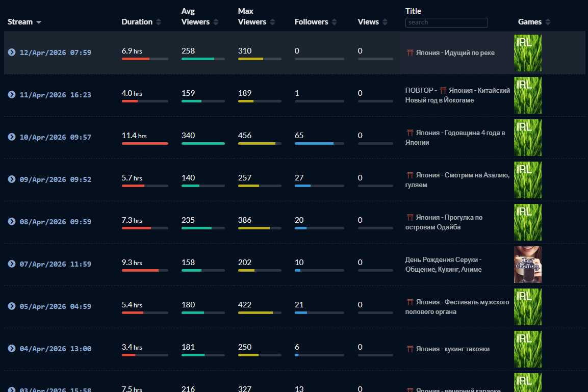Open the 10/Apr/2026 09:57 stream link
This screenshot has height=392, width=588.
coord(56,137)
